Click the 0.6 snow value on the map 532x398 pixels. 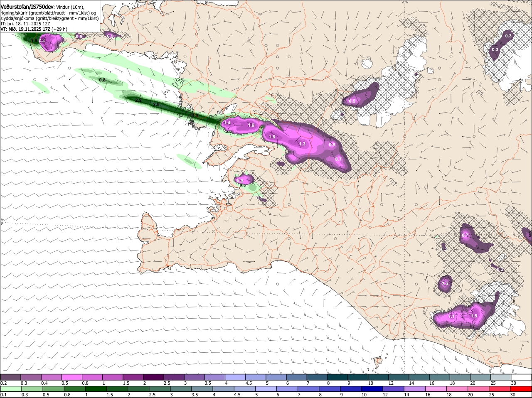pyautogui.click(x=332, y=145)
